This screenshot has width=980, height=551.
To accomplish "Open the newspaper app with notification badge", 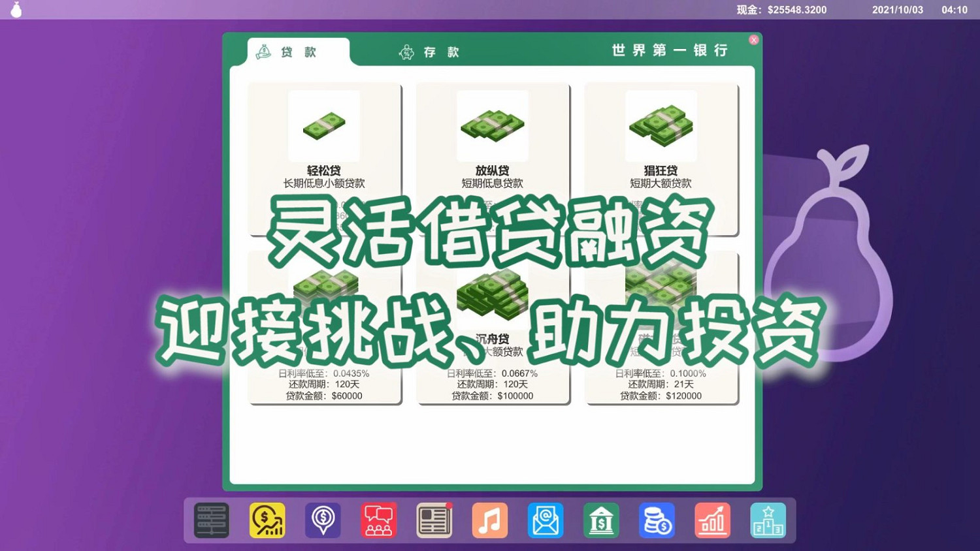I will 434,520.
